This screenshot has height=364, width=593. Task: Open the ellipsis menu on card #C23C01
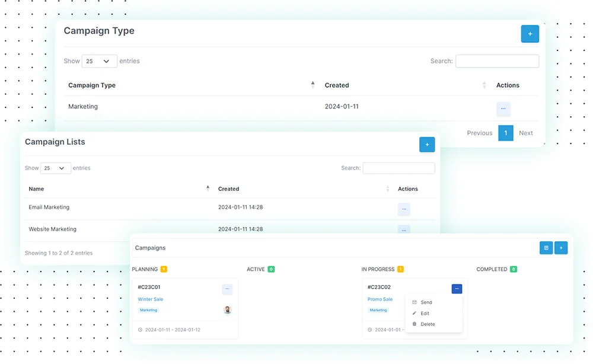coord(227,289)
